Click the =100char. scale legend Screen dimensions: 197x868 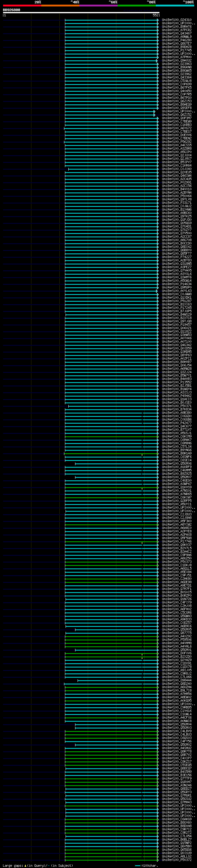click(146, 866)
